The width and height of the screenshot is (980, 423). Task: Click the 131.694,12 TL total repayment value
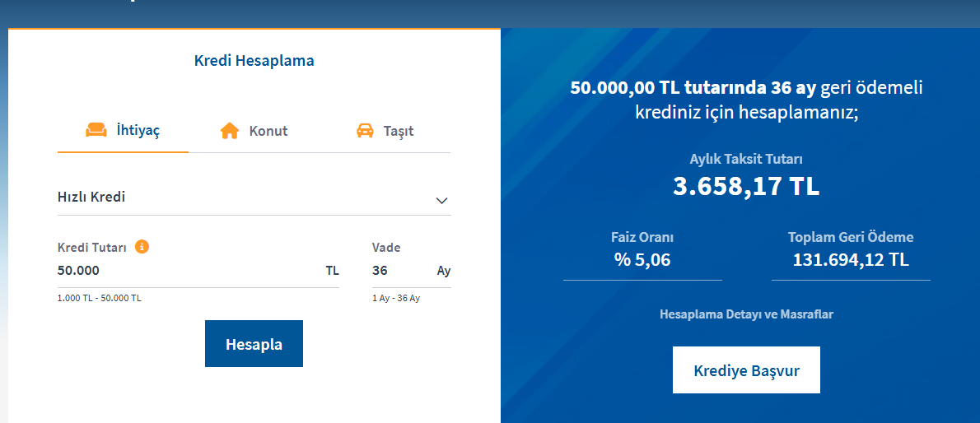851,260
